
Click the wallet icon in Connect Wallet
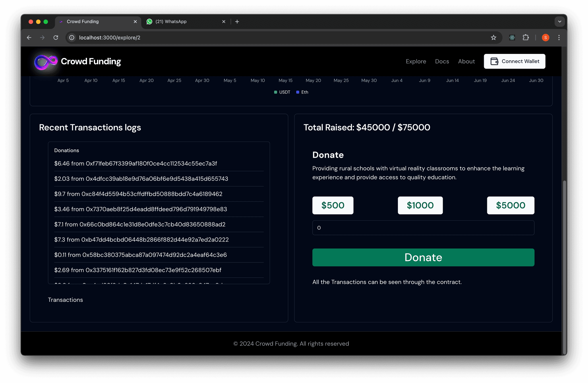point(494,61)
